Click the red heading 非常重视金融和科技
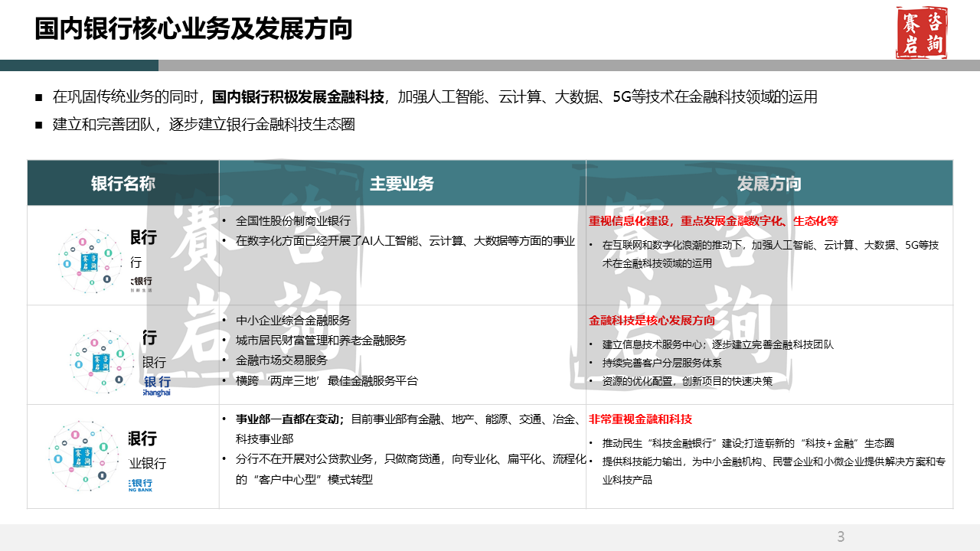The width and height of the screenshot is (980, 551). point(640,419)
